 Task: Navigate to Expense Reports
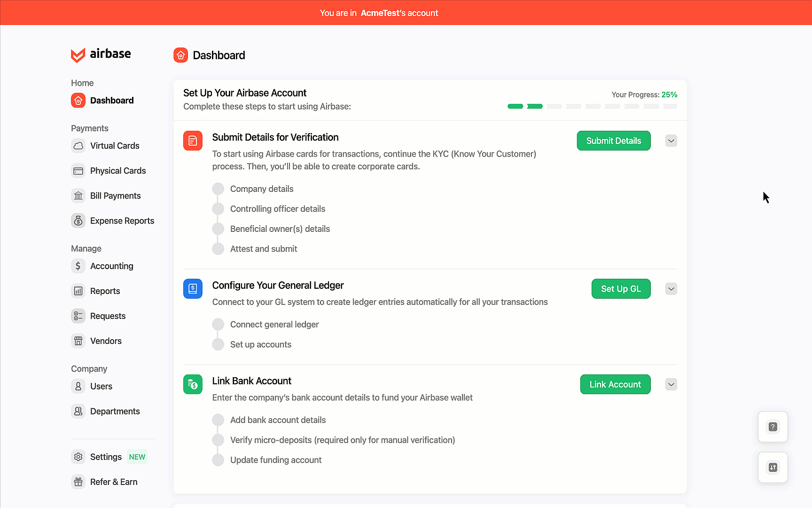point(113,221)
